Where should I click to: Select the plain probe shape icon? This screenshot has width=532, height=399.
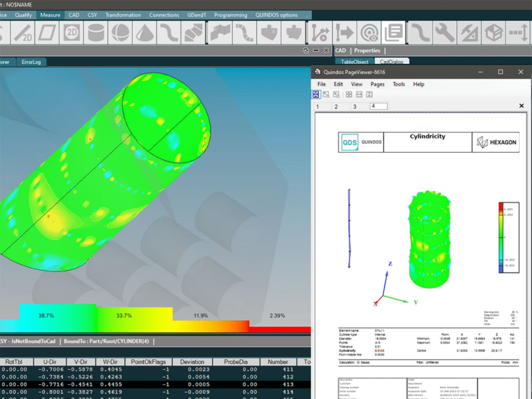pos(293,33)
